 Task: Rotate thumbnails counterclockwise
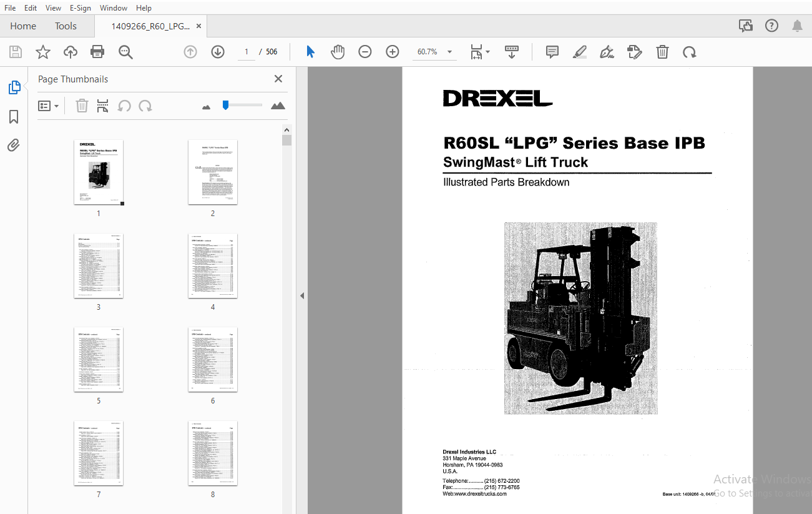click(x=124, y=106)
